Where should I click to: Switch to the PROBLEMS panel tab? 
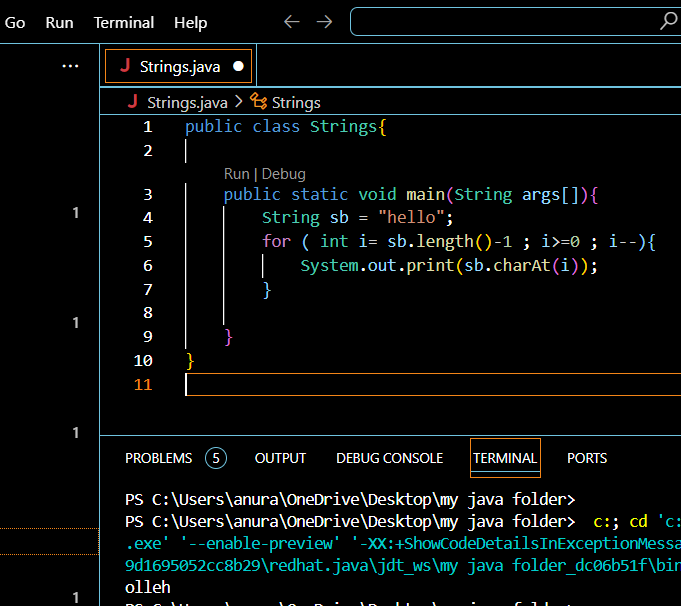pos(159,458)
